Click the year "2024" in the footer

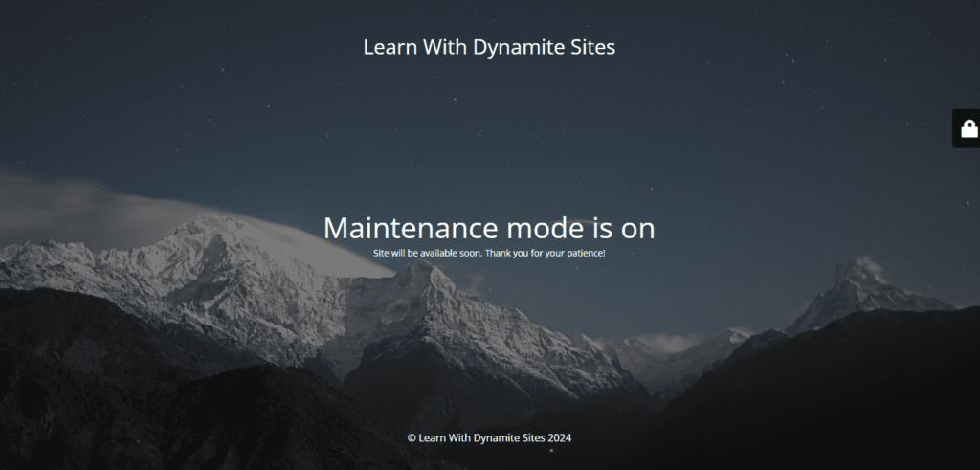click(560, 437)
